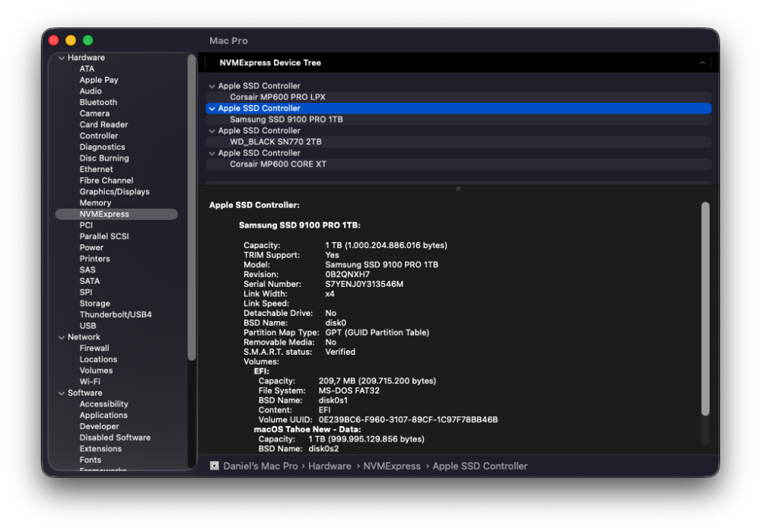This screenshot has width=761, height=532.
Task: Select Camera in the sidebar
Action: (94, 113)
